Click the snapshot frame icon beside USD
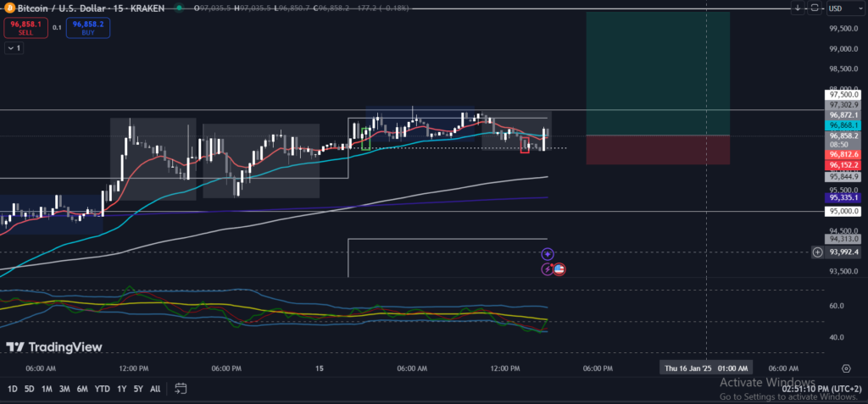The height and width of the screenshot is (404, 868). [815, 8]
